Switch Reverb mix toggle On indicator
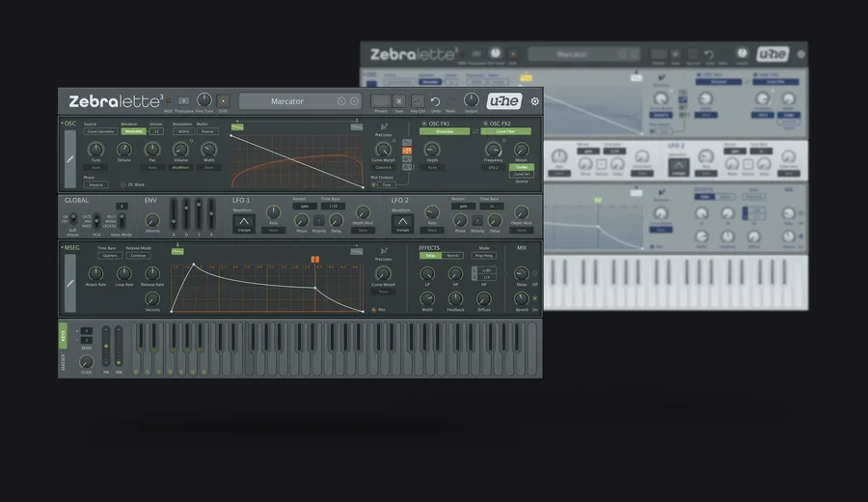The height and width of the screenshot is (502, 868). pyautogui.click(x=534, y=298)
